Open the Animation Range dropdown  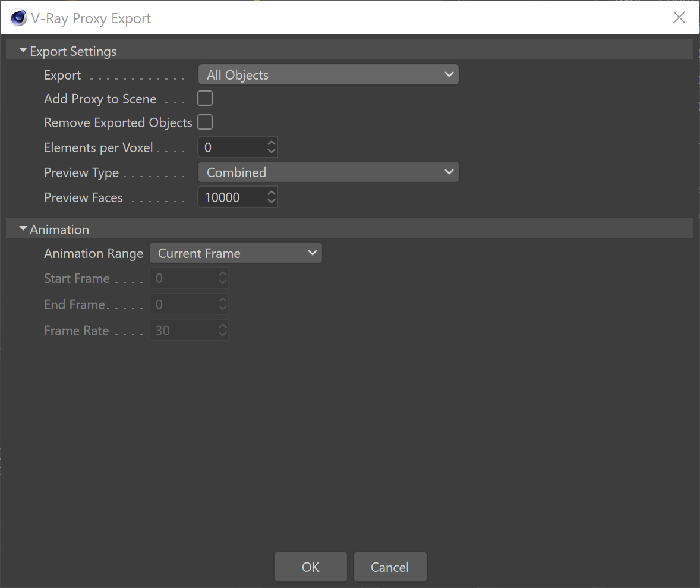coord(236,253)
